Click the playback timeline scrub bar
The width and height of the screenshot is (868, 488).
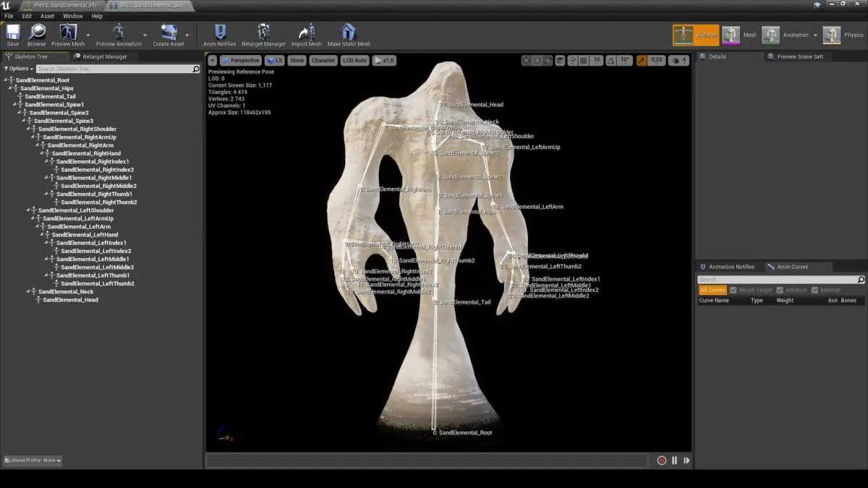click(x=427, y=461)
